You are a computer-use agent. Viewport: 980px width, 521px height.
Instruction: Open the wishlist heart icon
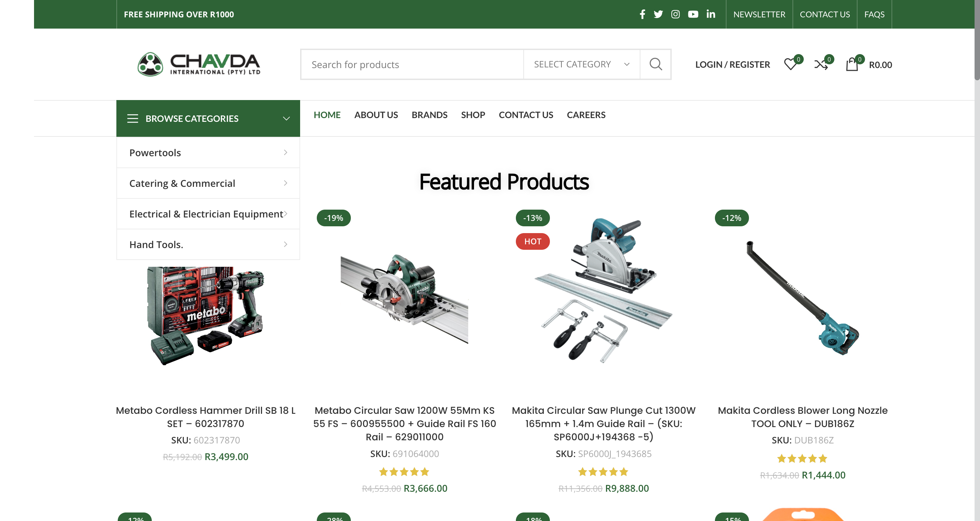pos(790,64)
